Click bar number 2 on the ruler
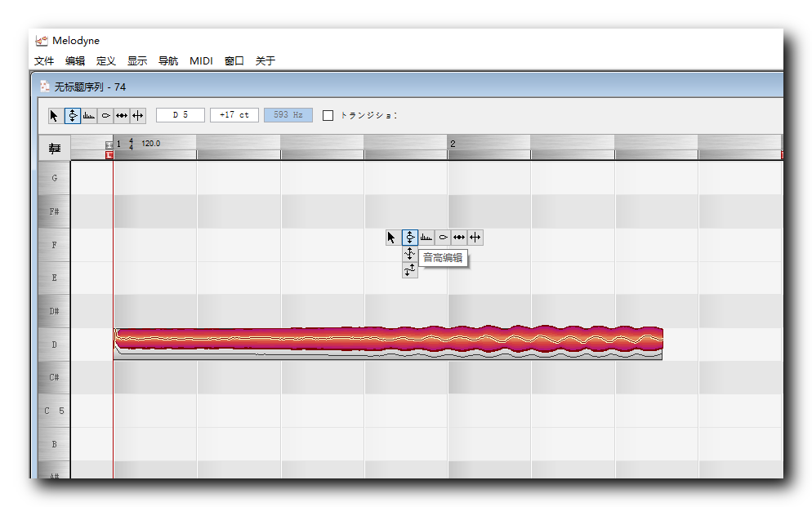This screenshot has height=507, width=812. [x=453, y=144]
